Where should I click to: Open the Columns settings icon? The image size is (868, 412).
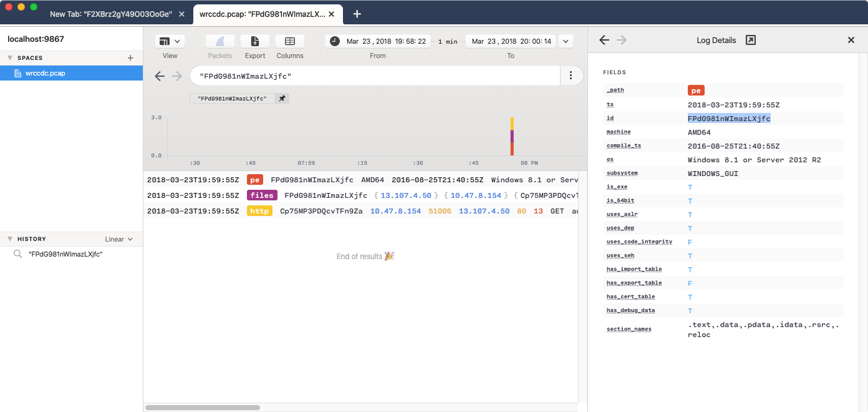289,41
